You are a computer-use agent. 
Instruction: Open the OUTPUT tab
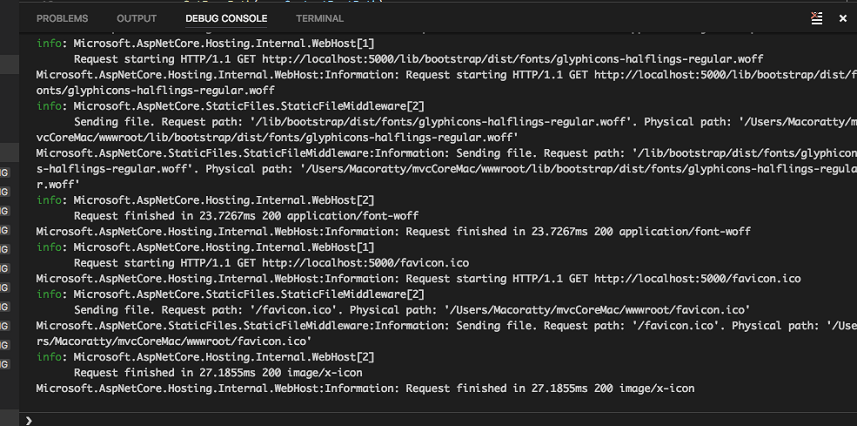137,19
